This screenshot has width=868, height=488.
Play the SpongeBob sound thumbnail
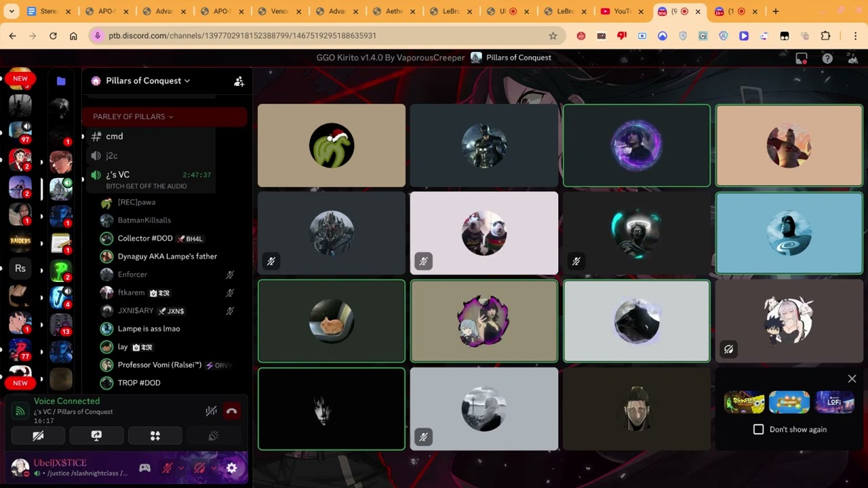744,402
